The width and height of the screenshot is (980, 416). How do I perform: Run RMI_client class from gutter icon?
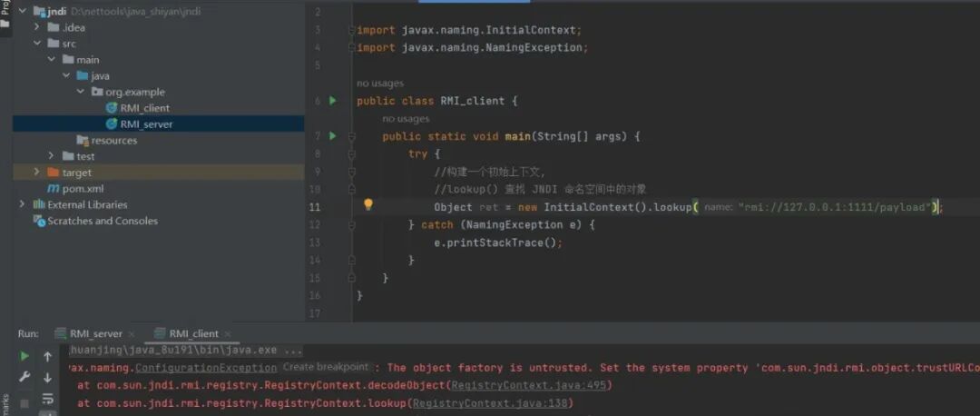coord(332,101)
